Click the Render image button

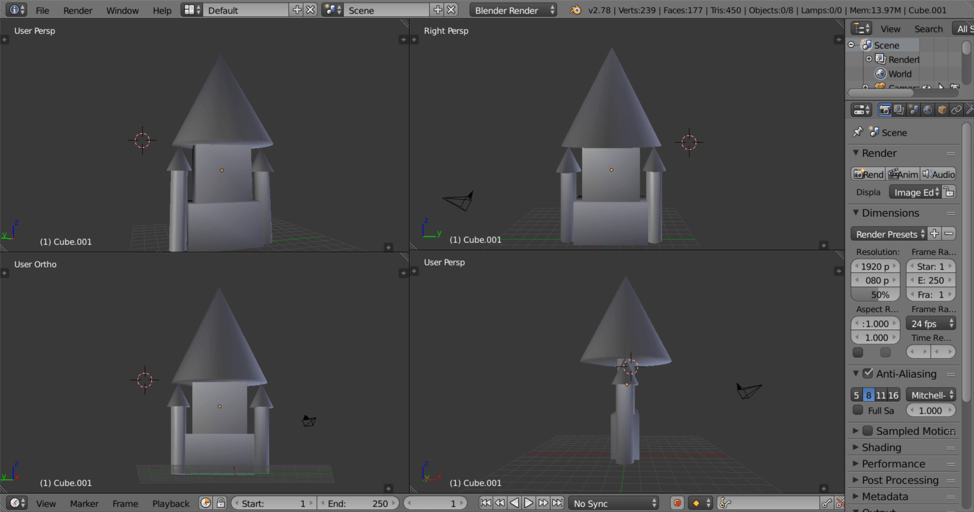(x=868, y=175)
